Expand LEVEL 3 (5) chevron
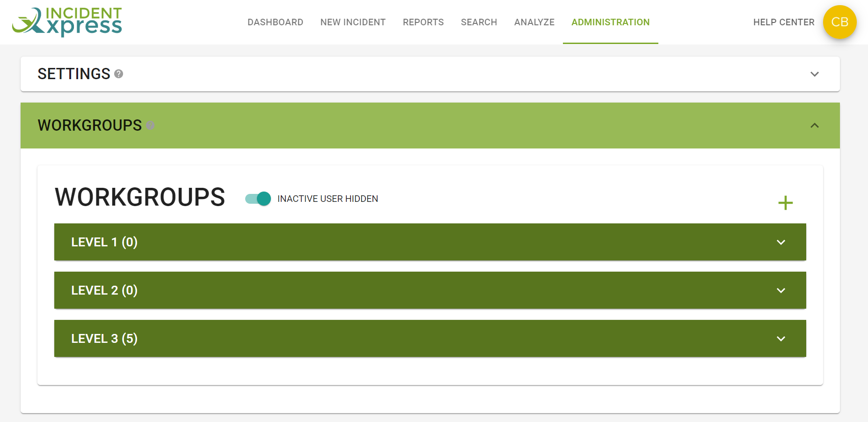868x422 pixels. pyautogui.click(x=781, y=339)
